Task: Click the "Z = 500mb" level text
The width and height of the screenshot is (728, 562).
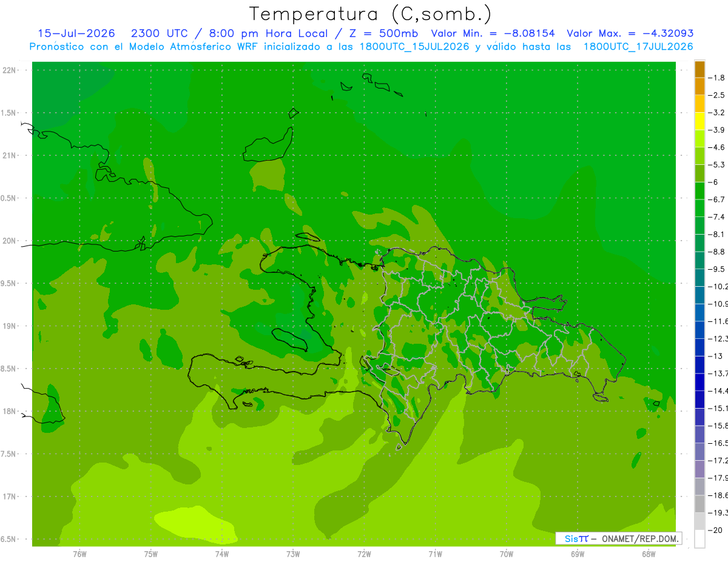Action: 381,34
